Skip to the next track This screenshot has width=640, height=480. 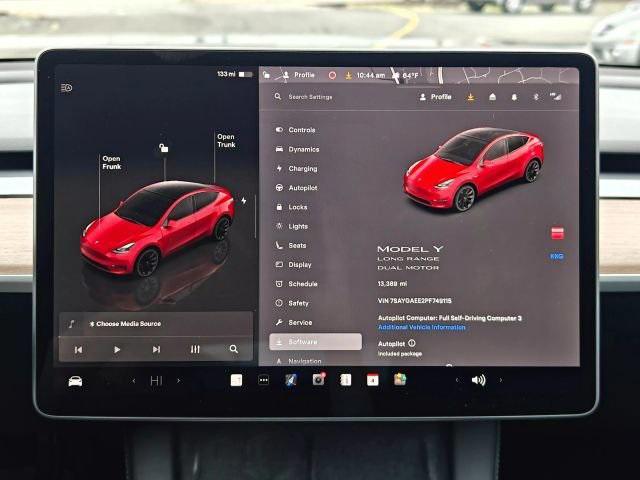click(x=156, y=349)
